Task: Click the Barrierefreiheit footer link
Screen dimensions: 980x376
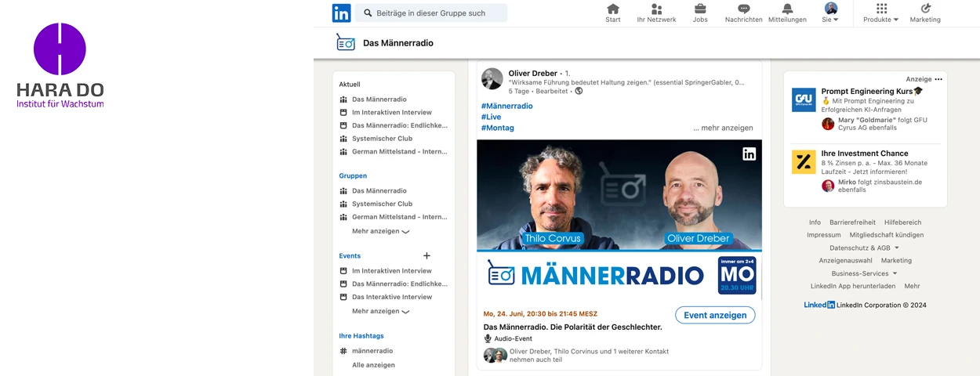Action: coord(852,222)
